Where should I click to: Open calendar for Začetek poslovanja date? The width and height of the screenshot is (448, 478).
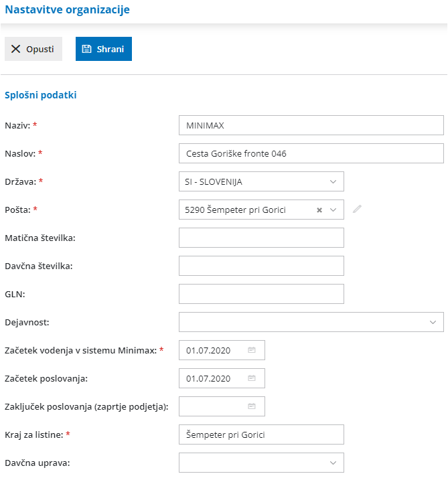coord(252,378)
